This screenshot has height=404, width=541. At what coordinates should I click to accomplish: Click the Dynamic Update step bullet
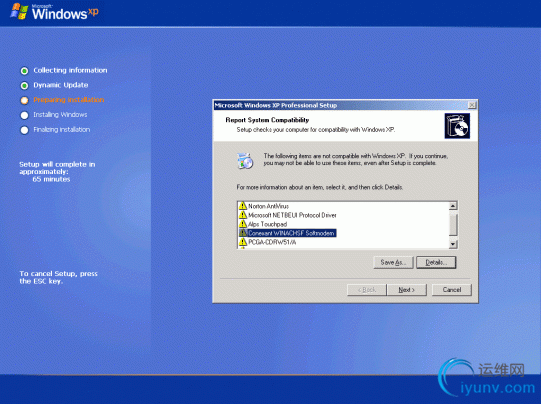tap(24, 85)
